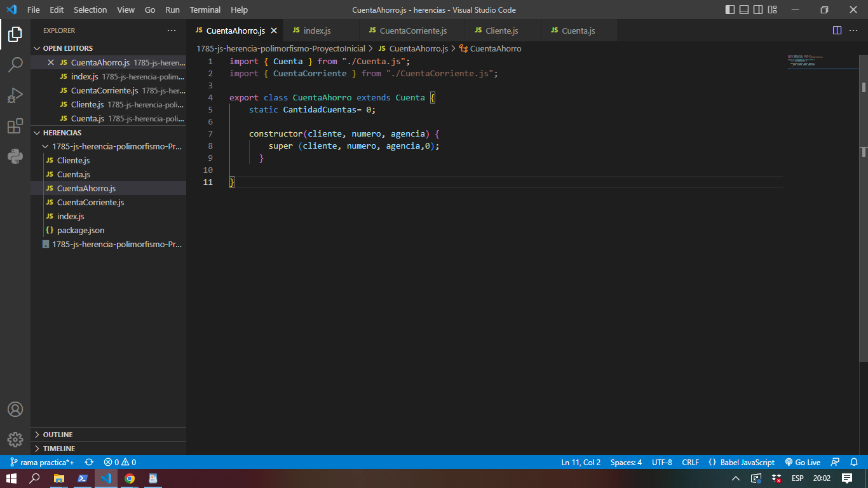Open the Extensions view

(15, 126)
